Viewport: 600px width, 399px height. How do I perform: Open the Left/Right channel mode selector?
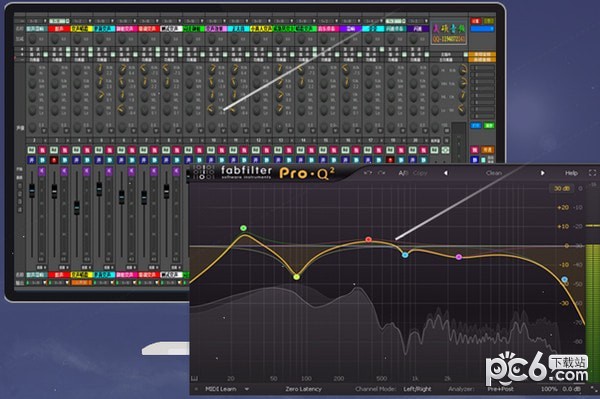coord(417,389)
